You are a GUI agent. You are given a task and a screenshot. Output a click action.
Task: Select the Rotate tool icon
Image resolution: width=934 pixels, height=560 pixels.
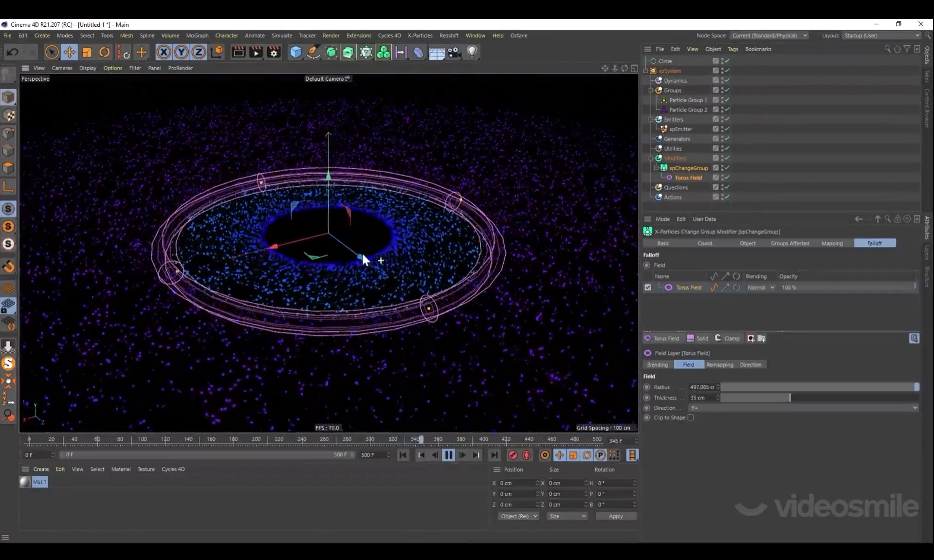pyautogui.click(x=104, y=52)
